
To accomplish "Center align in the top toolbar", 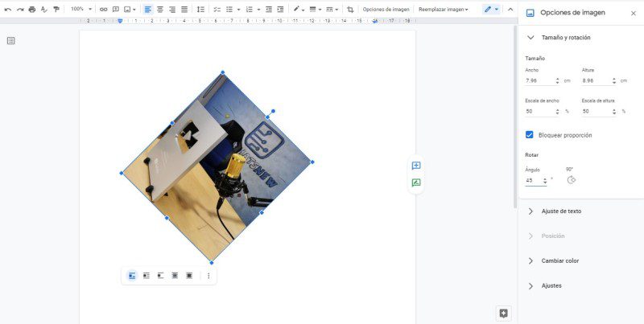I will [x=160, y=9].
